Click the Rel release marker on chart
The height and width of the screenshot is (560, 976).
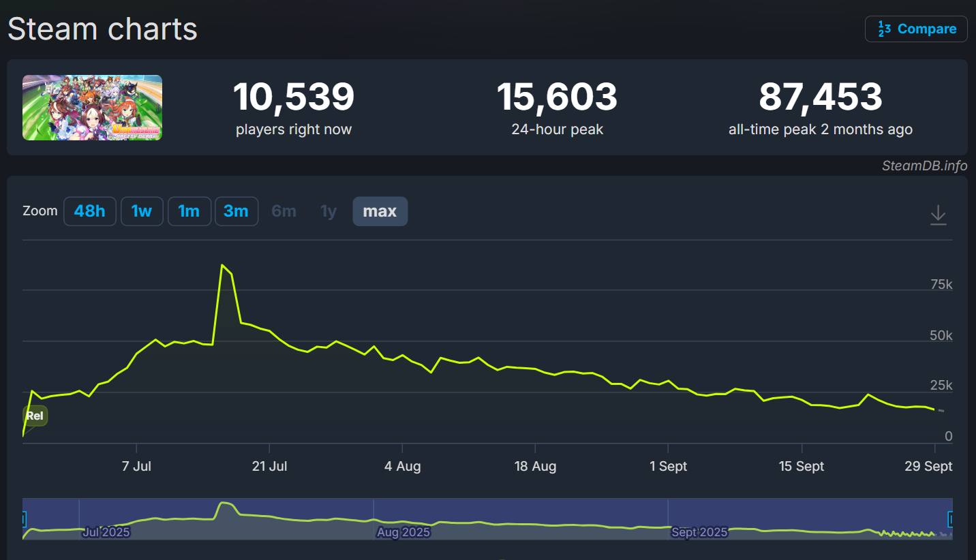pos(34,416)
